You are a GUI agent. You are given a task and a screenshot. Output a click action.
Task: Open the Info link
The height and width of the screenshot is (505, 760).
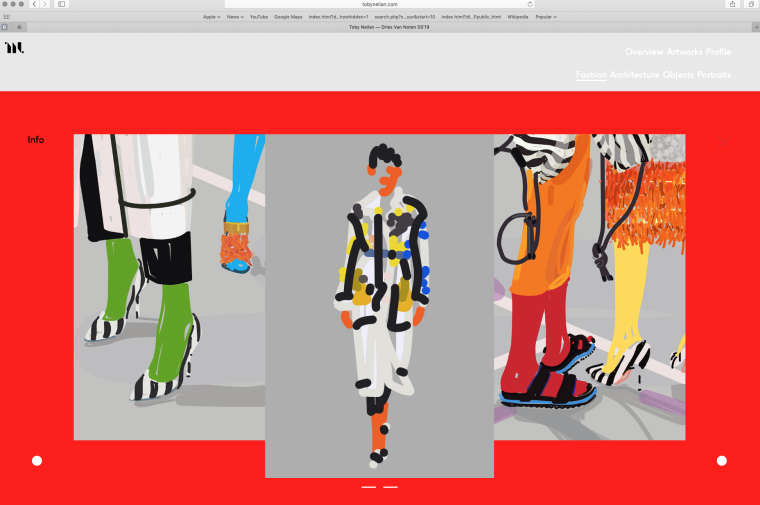36,140
